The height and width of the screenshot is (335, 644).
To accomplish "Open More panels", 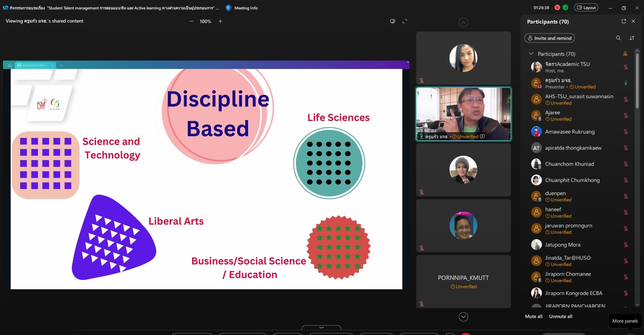I will pos(625,321).
